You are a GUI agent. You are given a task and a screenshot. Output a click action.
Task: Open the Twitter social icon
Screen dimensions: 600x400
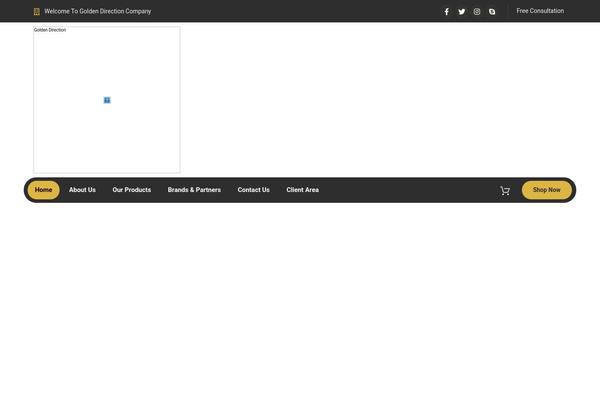[461, 11]
